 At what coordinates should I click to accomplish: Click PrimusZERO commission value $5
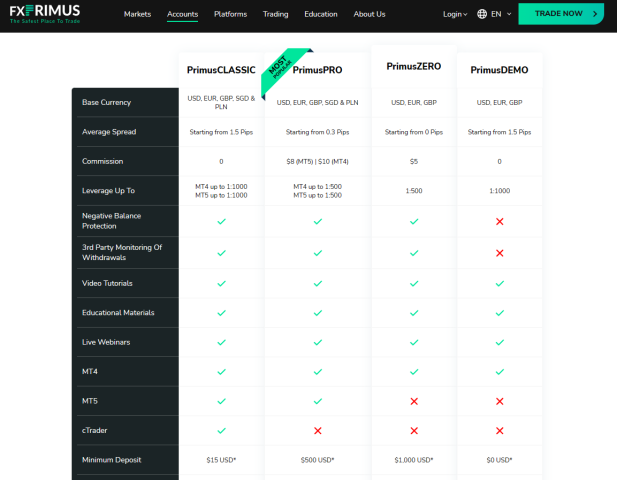click(x=414, y=161)
